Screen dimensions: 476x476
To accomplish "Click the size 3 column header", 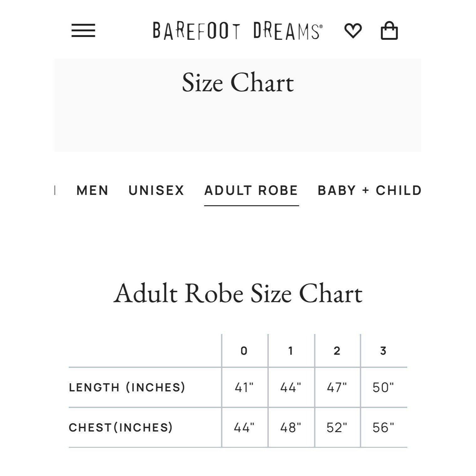I will click(x=383, y=351).
